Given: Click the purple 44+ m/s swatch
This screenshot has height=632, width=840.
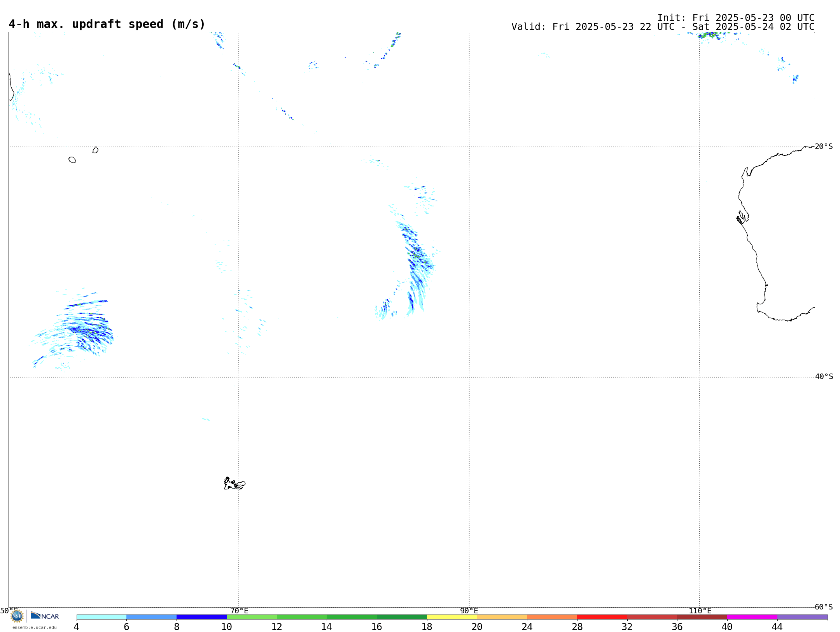Looking at the screenshot, I should (x=803, y=617).
